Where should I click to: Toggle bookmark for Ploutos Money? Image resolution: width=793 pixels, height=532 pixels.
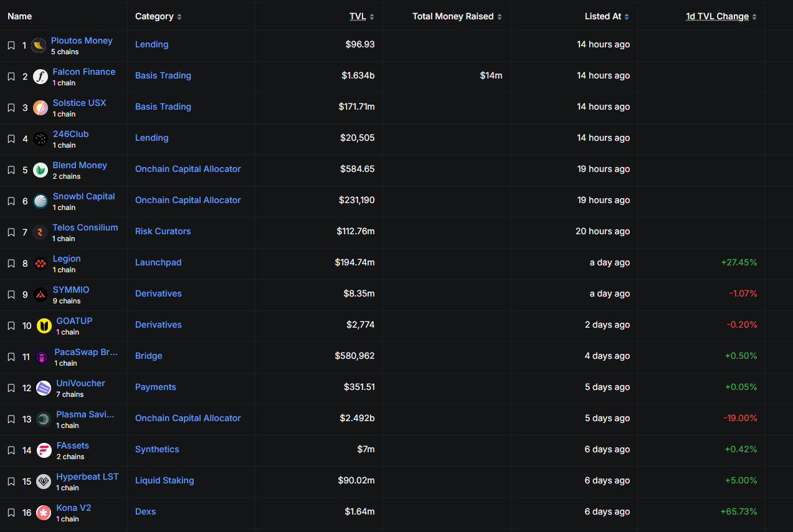(11, 45)
